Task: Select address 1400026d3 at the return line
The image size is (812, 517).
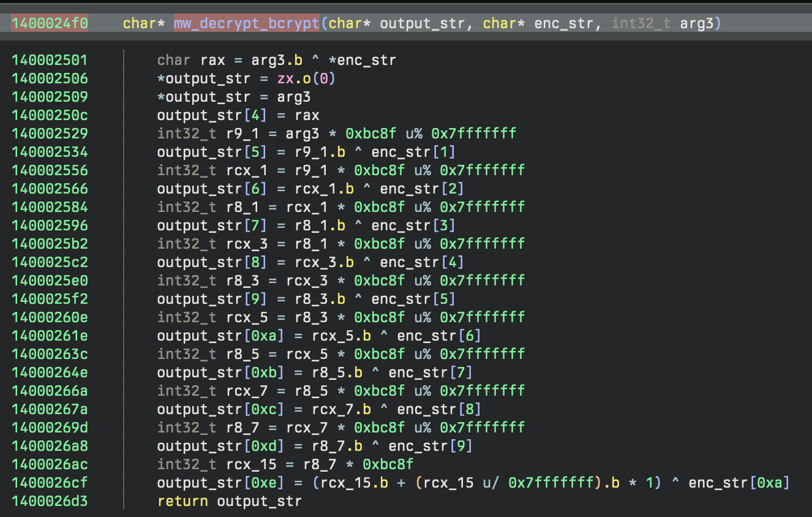Action: tap(50, 501)
